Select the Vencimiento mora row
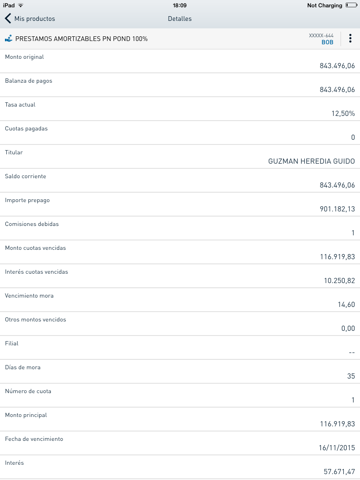The width and height of the screenshot is (360, 480). pos(180,300)
